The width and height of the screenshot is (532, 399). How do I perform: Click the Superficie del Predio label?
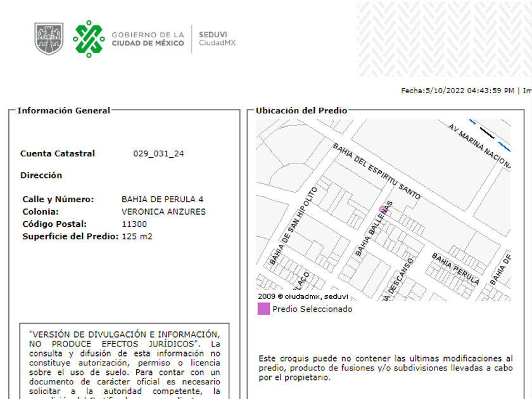tap(70, 236)
